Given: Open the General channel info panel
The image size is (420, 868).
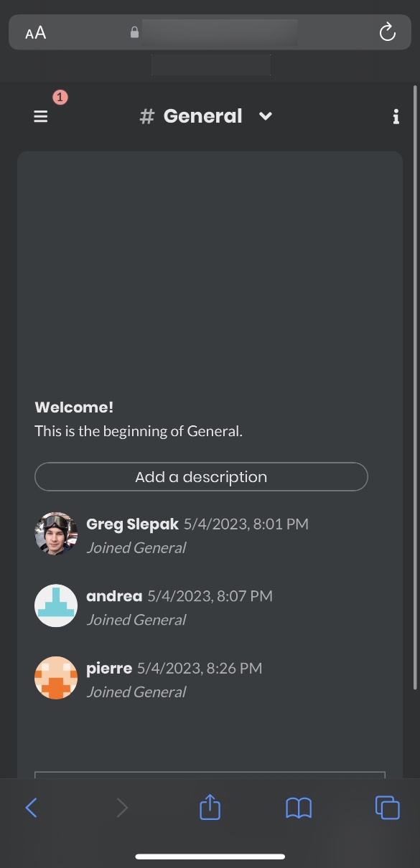Looking at the screenshot, I should [x=396, y=116].
